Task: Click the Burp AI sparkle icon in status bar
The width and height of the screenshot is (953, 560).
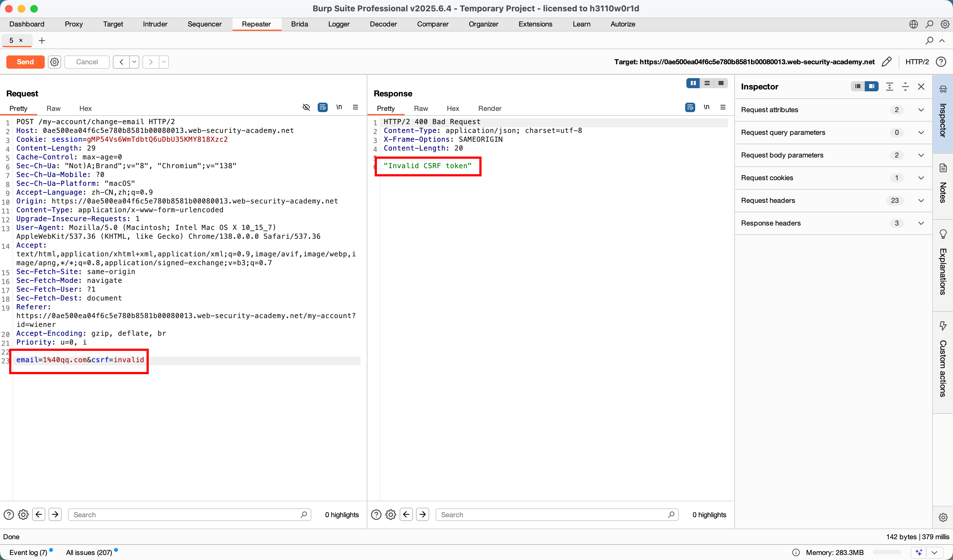Action: [x=919, y=552]
